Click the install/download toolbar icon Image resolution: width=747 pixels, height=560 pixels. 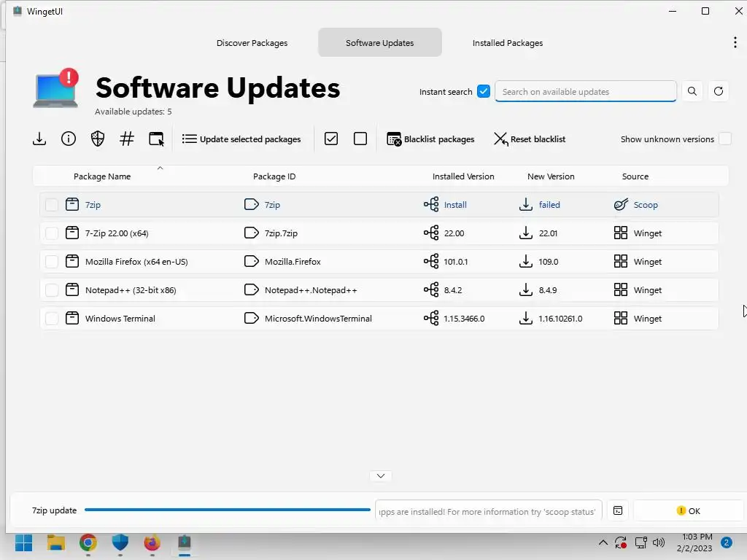point(39,139)
